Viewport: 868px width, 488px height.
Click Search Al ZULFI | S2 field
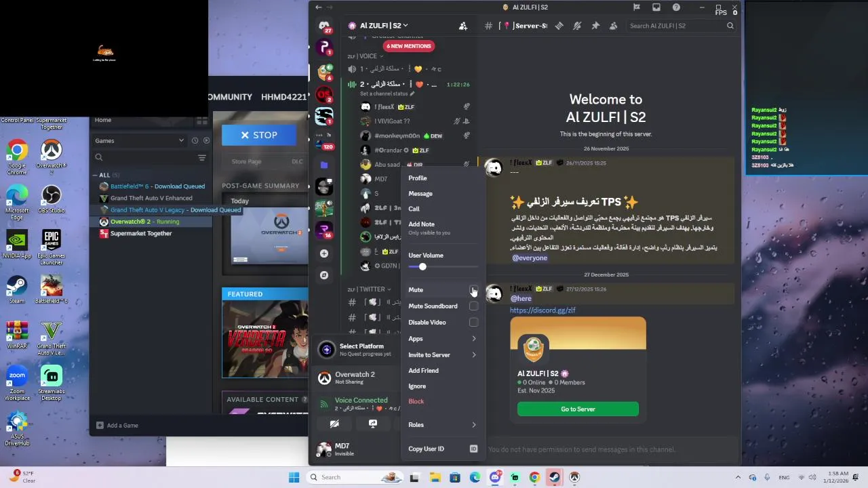682,26
